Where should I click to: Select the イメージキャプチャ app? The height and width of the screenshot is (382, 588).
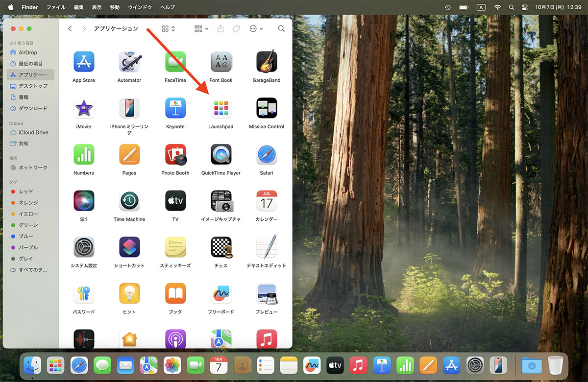(221, 201)
